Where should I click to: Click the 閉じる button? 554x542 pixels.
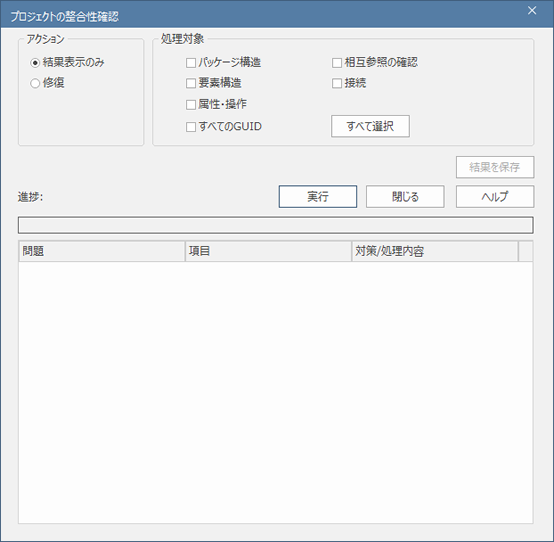405,196
